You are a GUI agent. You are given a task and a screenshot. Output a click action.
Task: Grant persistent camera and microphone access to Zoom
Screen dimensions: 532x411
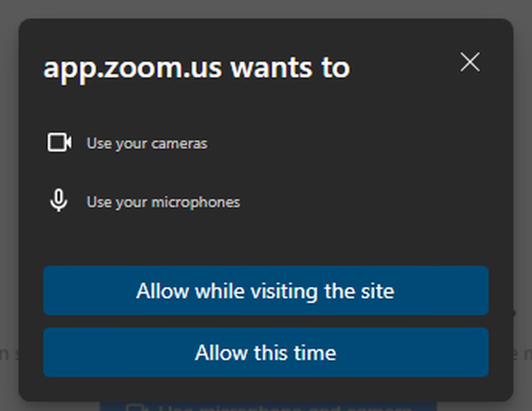pyautogui.click(x=266, y=291)
